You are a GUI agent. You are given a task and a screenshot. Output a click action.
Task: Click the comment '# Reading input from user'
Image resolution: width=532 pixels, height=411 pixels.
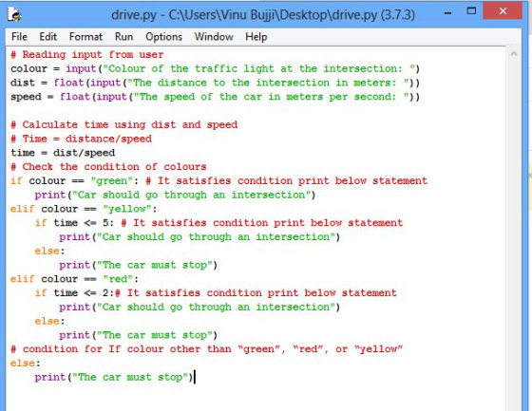87,55
